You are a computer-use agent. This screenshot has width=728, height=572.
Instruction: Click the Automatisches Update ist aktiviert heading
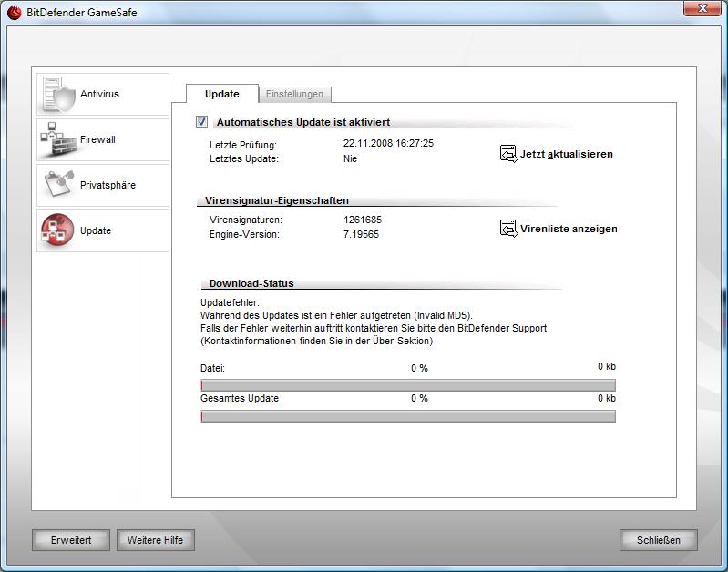point(303,122)
